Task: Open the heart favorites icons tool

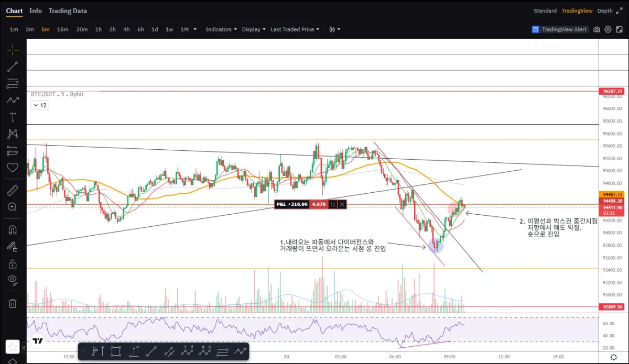Action: [13, 168]
